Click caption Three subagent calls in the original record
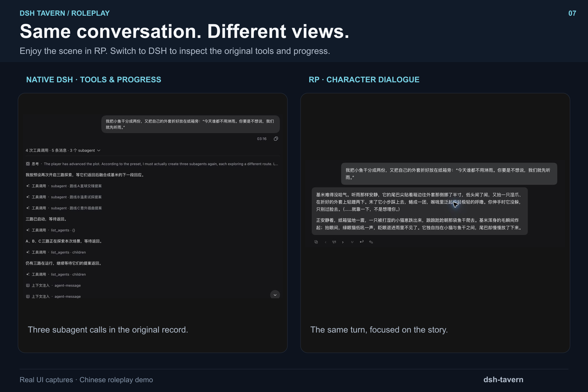Screen dimensions: 588x392 (108, 330)
